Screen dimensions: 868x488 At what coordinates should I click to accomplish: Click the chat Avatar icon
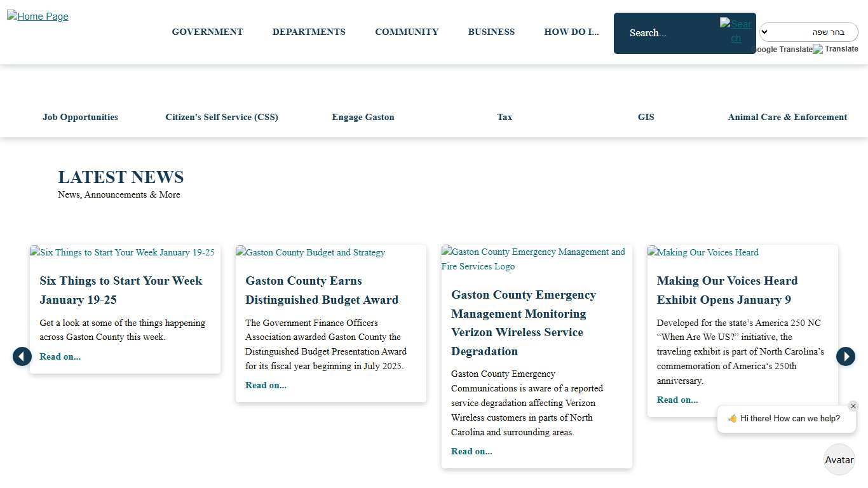(839, 459)
